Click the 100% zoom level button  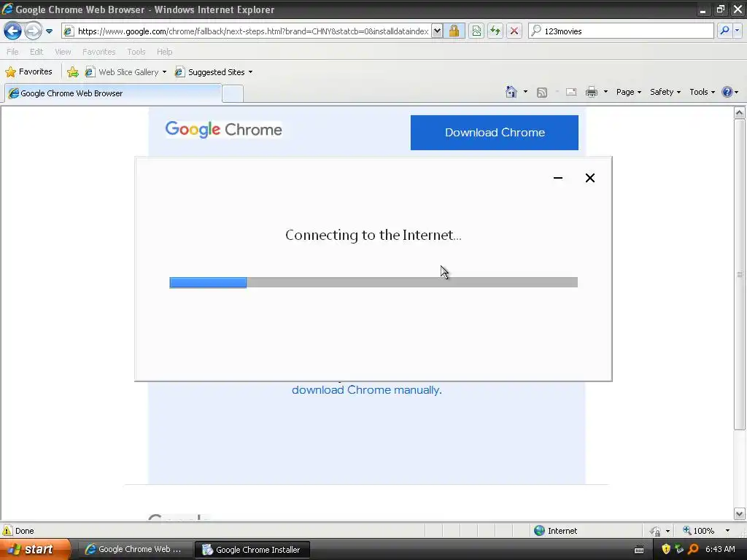pyautogui.click(x=698, y=531)
